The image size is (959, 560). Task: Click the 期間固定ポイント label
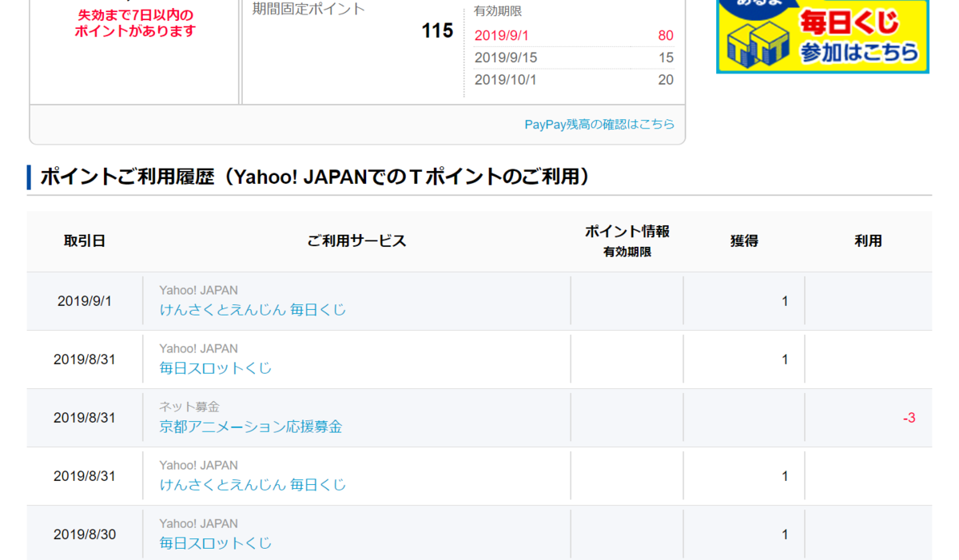click(308, 10)
